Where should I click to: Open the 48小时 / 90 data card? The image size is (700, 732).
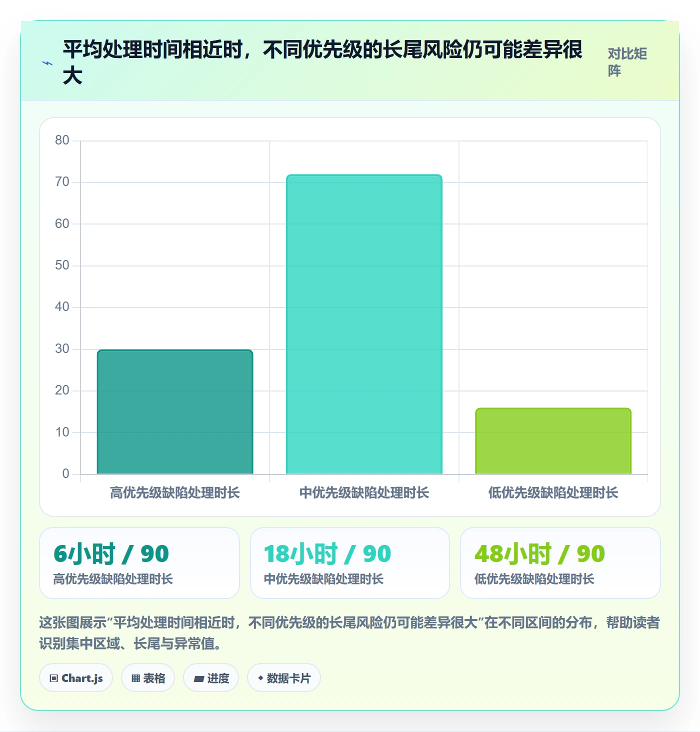560,563
